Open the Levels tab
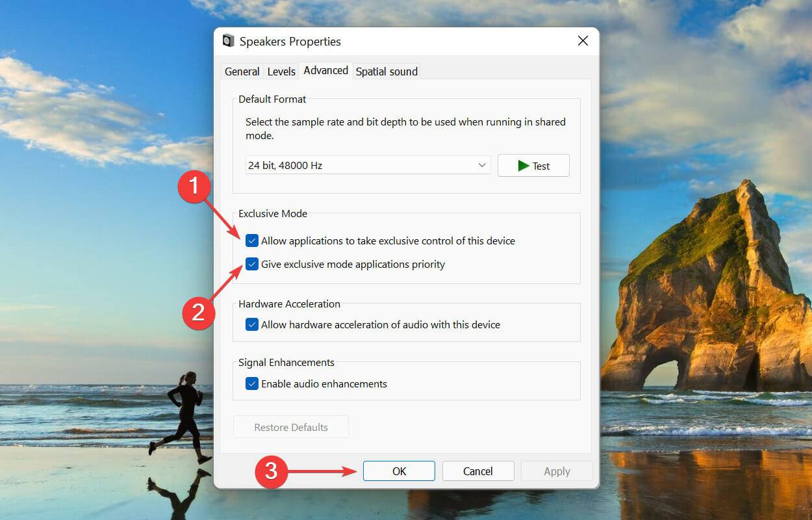Viewport: 812px width, 520px height. point(281,71)
